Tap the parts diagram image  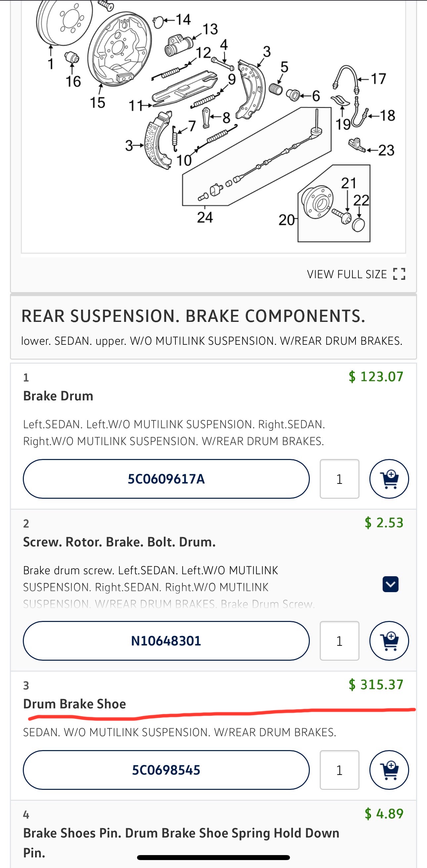click(x=213, y=127)
